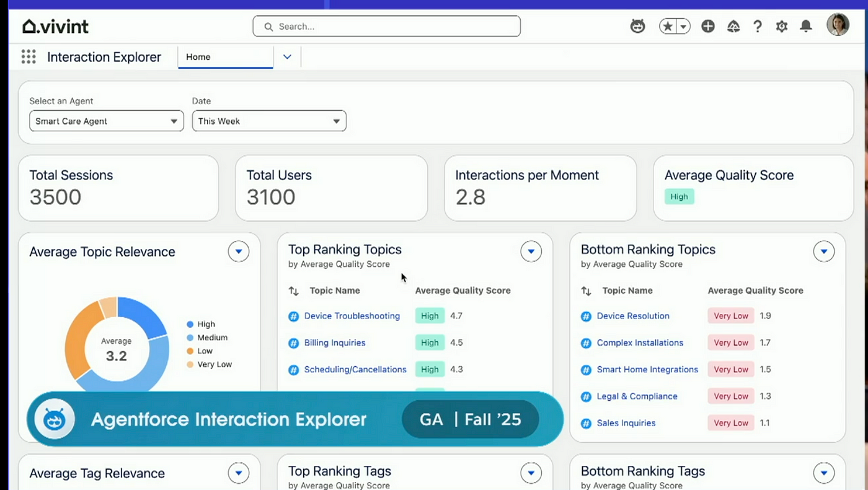Open the Average Tag Relevance card menu
The height and width of the screenshot is (490, 868).
pos(239,473)
